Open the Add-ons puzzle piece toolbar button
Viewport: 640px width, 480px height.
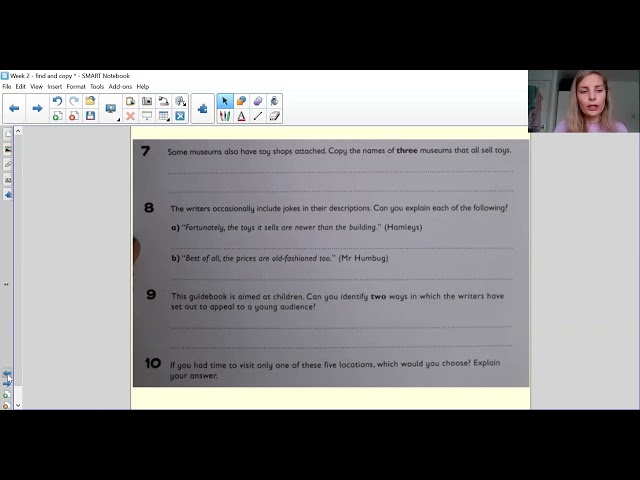202,108
